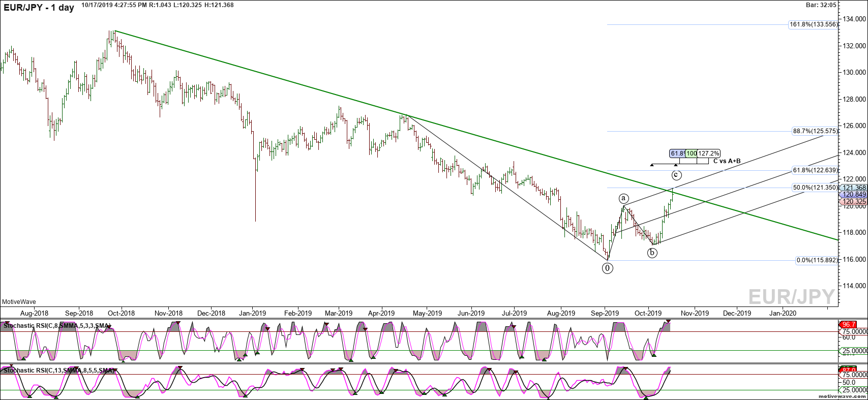Select the 0.0%(115.892) Fibonacci label
The image size is (868, 400).
[x=817, y=260]
